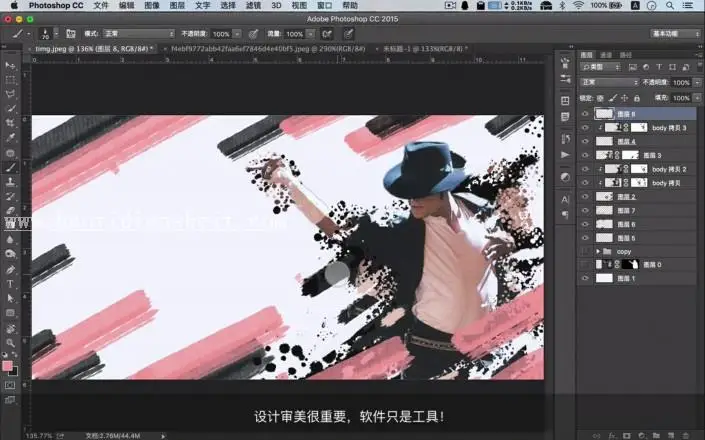Open layer fill dropdown arrow
Viewport: 705px width, 440px height.
tap(697, 98)
